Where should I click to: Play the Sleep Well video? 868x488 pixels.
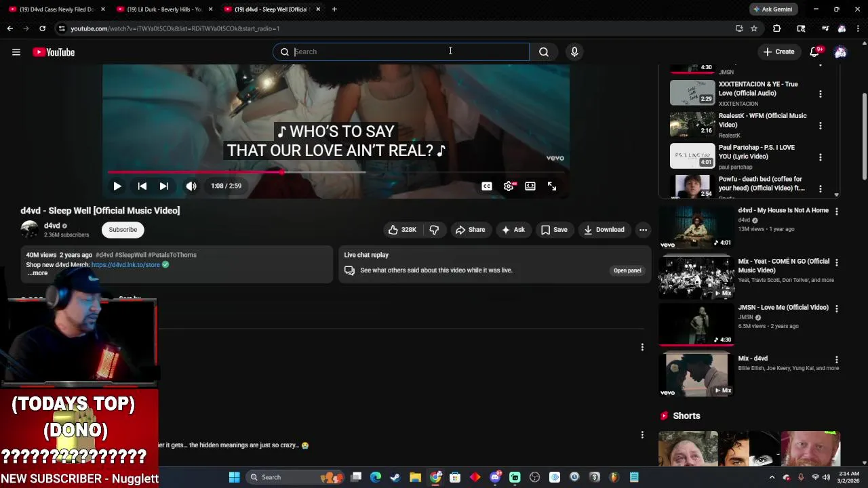pyautogui.click(x=117, y=186)
